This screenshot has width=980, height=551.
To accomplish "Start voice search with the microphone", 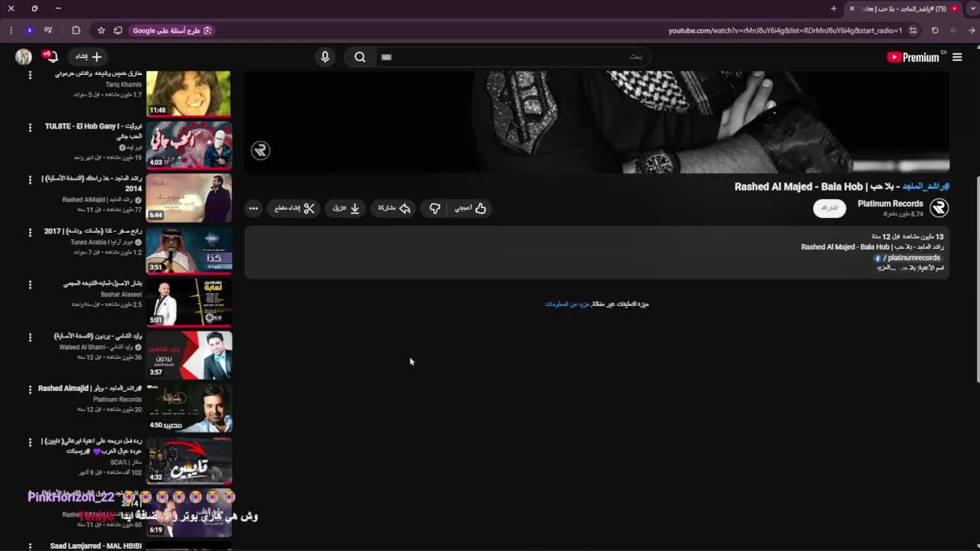I will (325, 57).
